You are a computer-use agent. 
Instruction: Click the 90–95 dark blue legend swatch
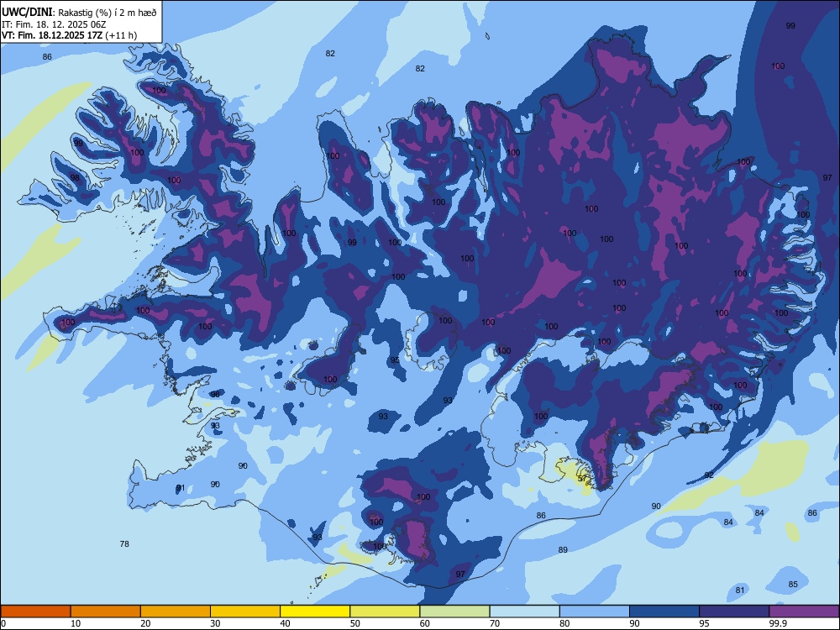click(664, 612)
